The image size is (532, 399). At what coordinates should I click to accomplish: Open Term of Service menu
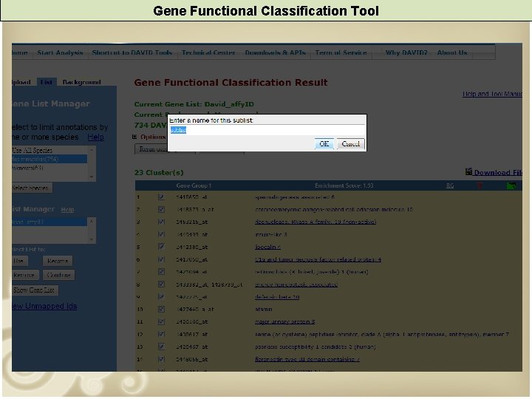341,53
